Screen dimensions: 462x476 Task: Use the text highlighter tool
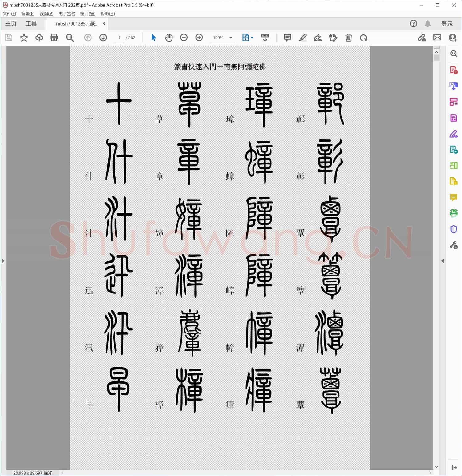point(302,38)
